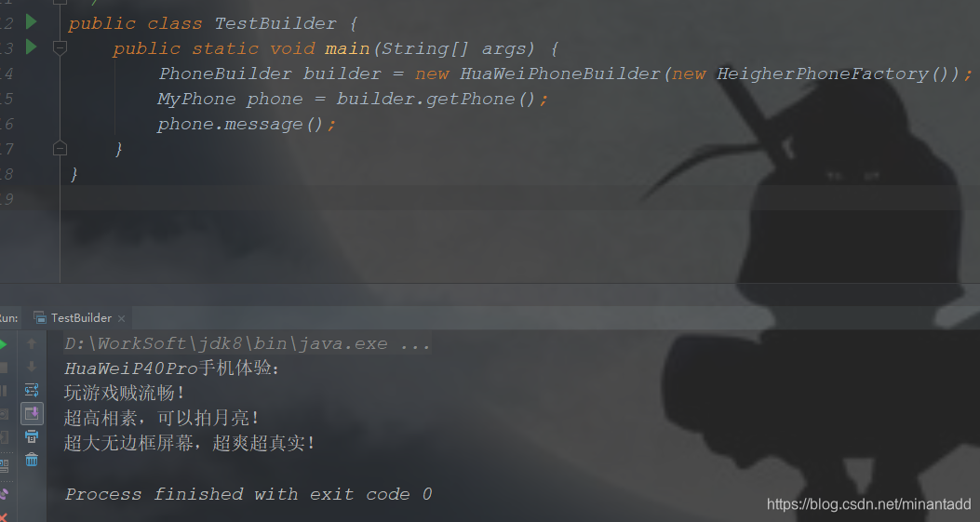Toggle soft-wrap in the console output
Viewport: 980px width, 522px height.
tap(32, 390)
